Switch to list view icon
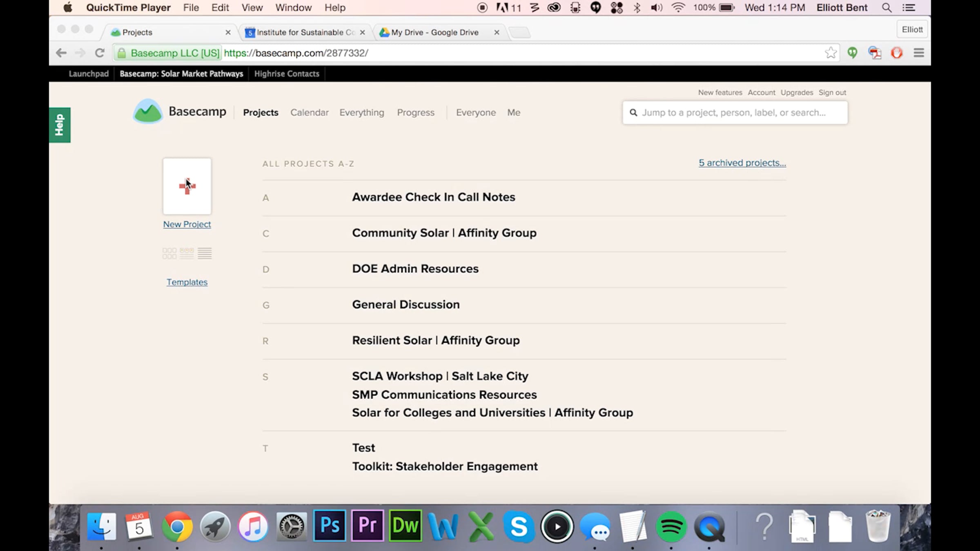Image resolution: width=980 pixels, height=551 pixels. pyautogui.click(x=205, y=253)
